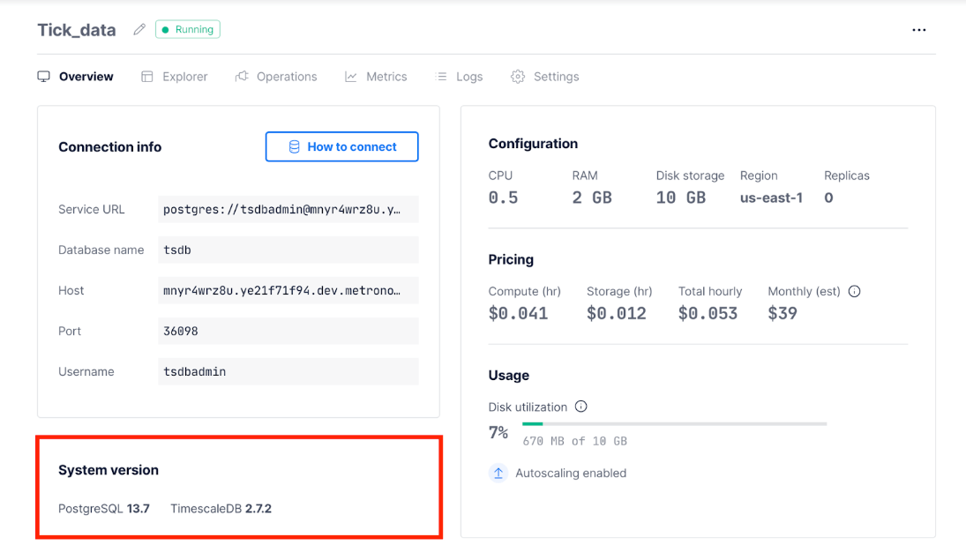966x560 pixels.
Task: Select the Port field value 36098
Action: pos(288,331)
